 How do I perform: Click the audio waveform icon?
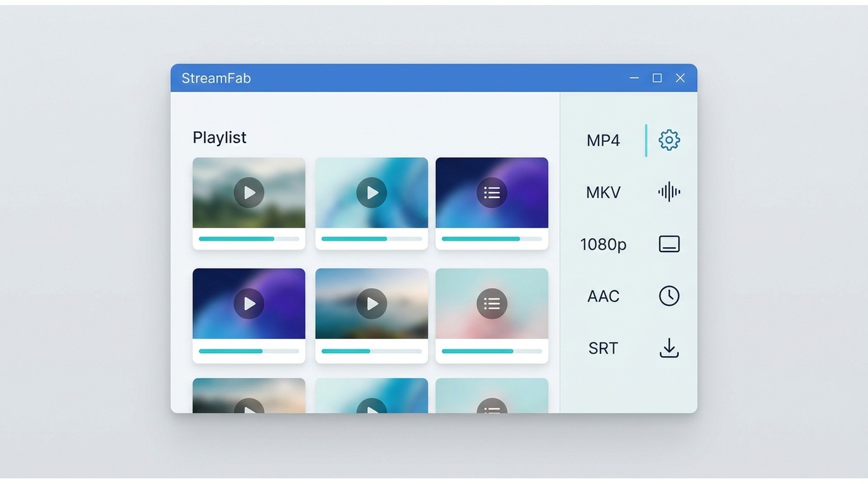click(x=669, y=192)
